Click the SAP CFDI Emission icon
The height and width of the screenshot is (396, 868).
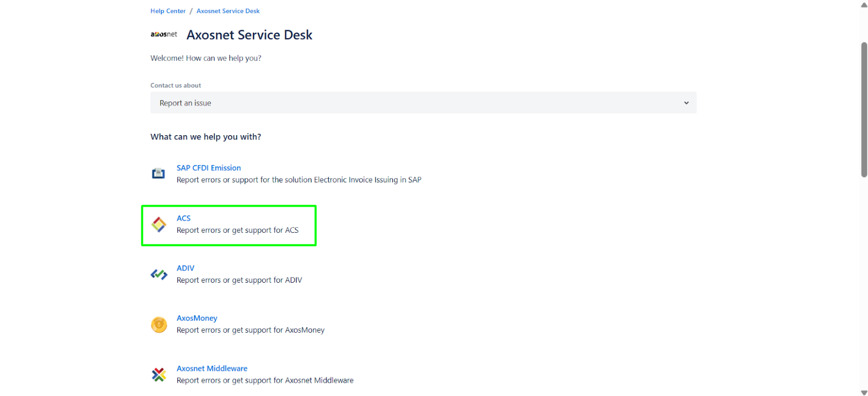159,174
